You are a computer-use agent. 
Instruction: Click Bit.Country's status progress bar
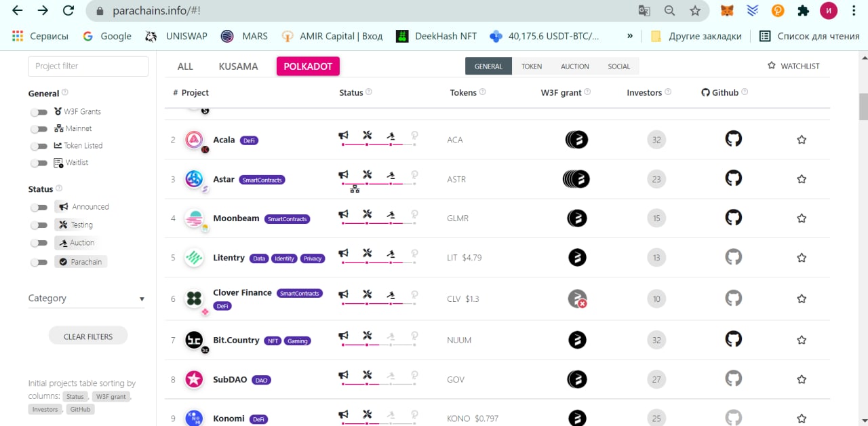tap(380, 345)
